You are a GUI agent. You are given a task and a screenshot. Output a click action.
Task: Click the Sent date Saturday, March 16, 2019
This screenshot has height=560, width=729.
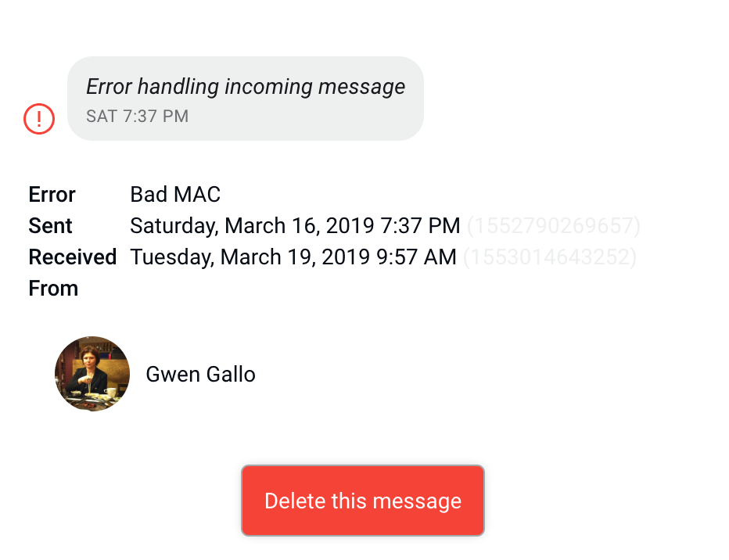coord(295,225)
